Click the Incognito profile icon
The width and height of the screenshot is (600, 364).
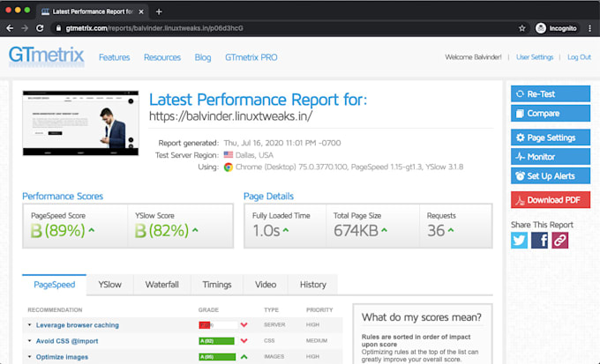pyautogui.click(x=541, y=28)
